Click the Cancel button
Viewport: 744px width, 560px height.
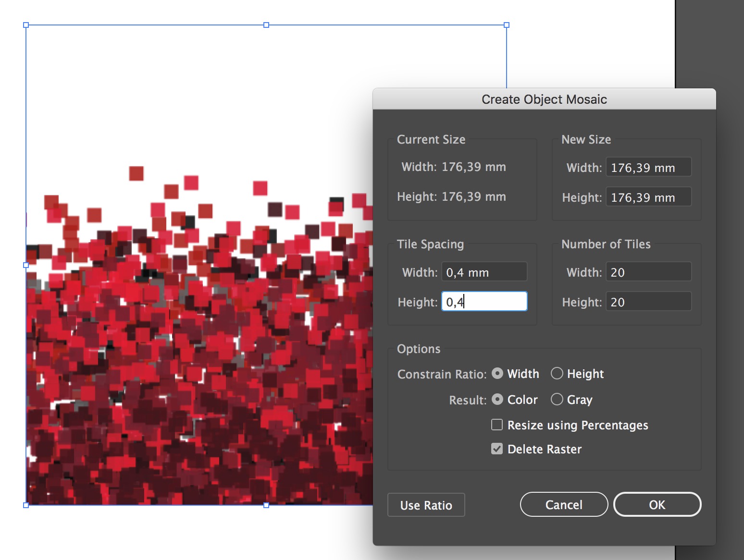(x=563, y=504)
